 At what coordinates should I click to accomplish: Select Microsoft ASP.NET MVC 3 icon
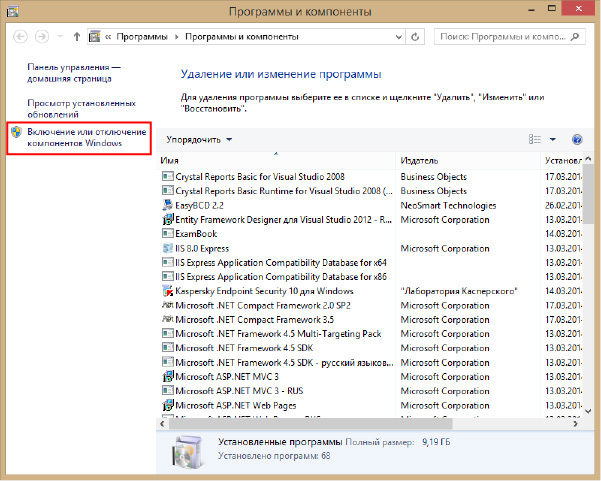[x=167, y=376]
